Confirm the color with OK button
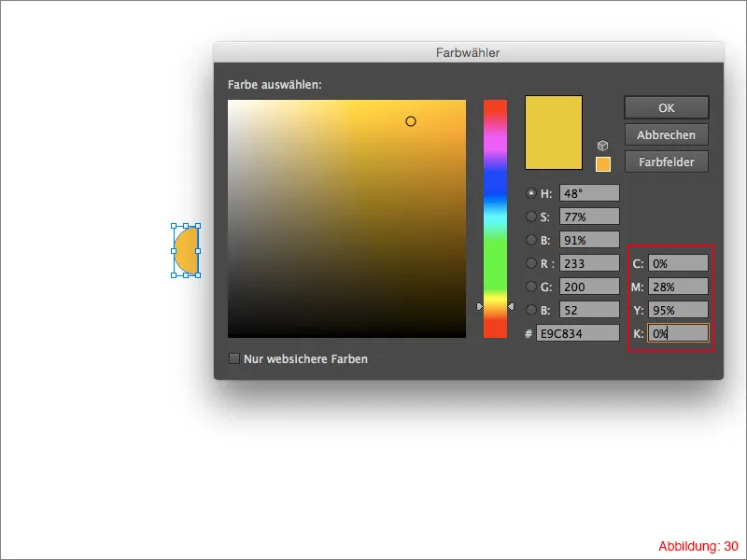747x560 pixels. 667,108
